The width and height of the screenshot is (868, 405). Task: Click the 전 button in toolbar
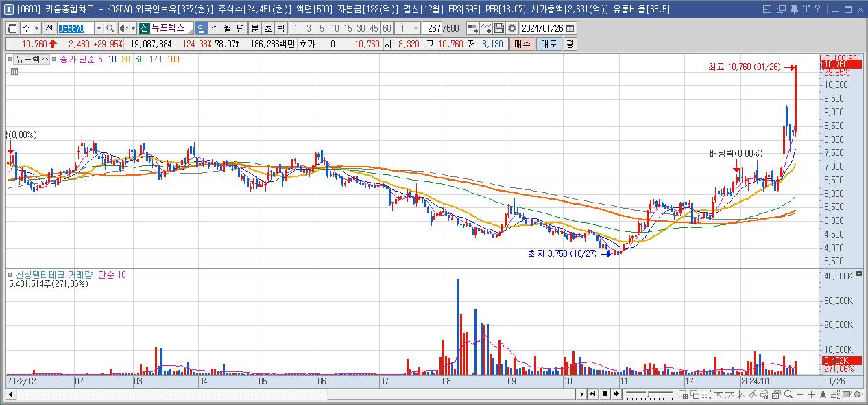pyautogui.click(x=49, y=28)
